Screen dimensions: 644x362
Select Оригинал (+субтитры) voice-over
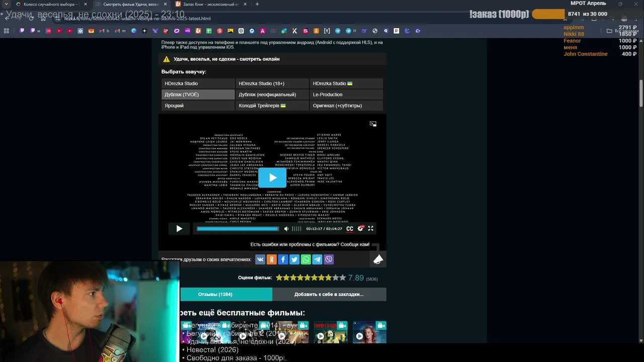tap(346, 106)
